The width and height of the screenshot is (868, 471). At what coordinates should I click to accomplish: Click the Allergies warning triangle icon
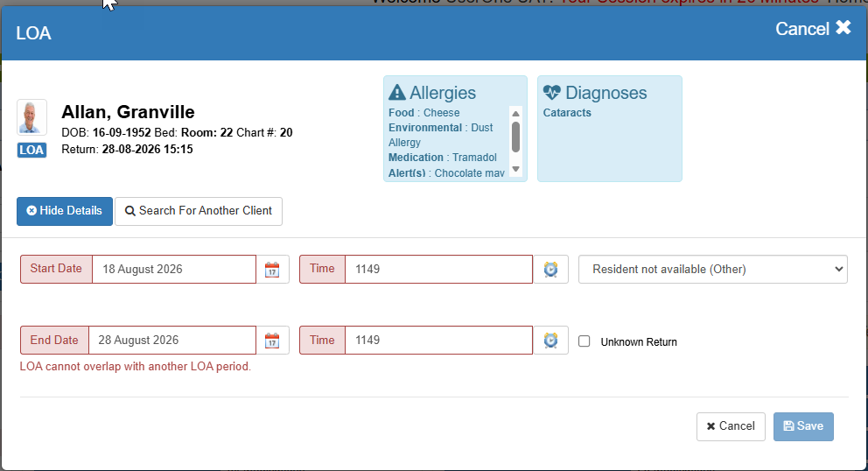pyautogui.click(x=397, y=92)
